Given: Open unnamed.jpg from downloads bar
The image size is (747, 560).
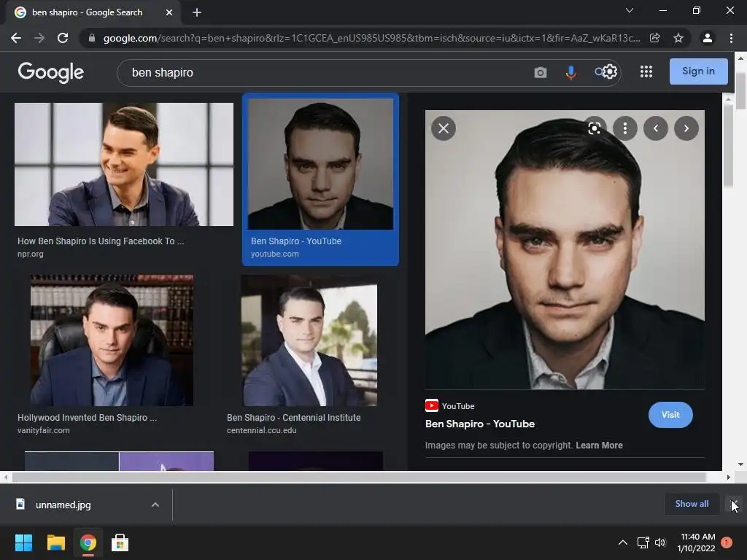Looking at the screenshot, I should coord(63,505).
